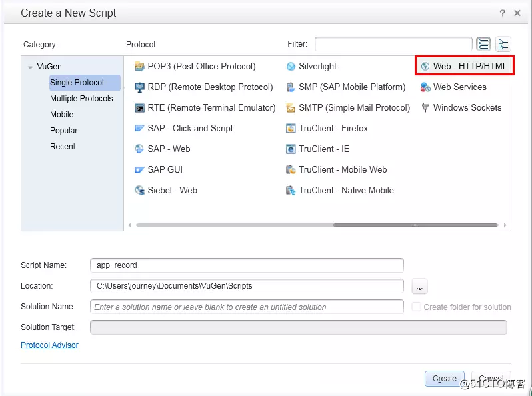Select the 'Windows Sockets' label text
Viewport: 532px width, 396px height.
coord(467,107)
